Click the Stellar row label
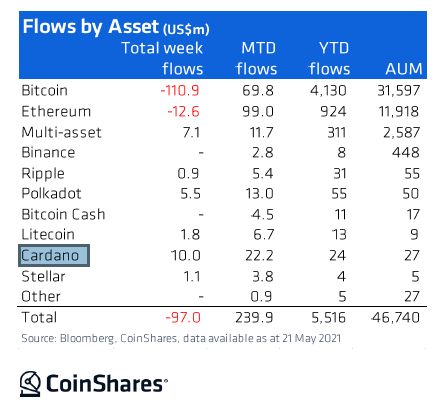 click(43, 276)
